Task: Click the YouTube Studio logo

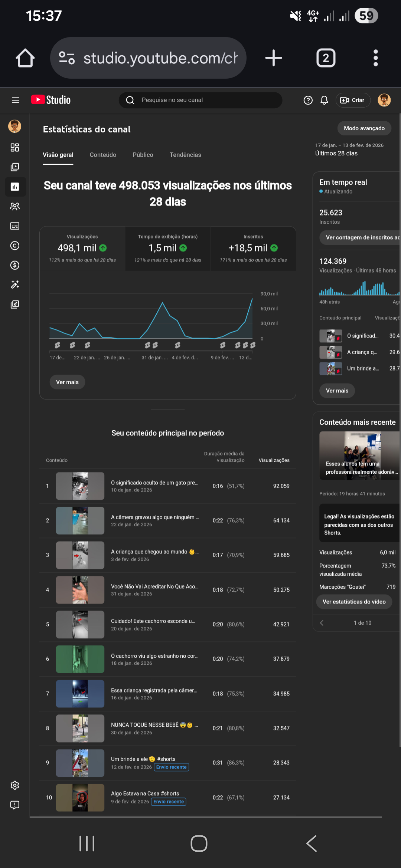Action: click(x=51, y=100)
